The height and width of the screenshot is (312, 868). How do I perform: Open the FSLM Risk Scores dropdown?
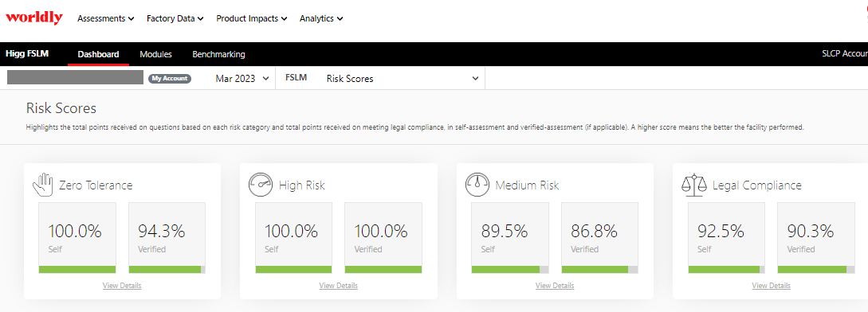[382, 79]
